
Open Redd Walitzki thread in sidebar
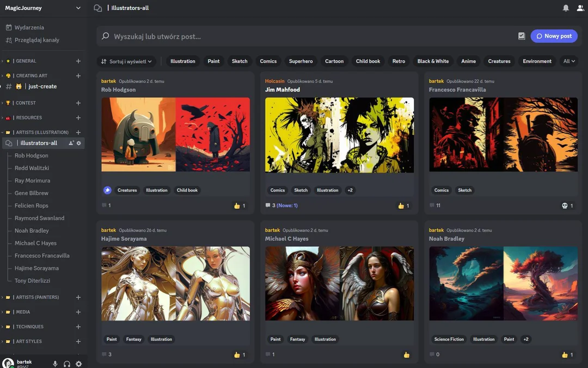tap(32, 168)
